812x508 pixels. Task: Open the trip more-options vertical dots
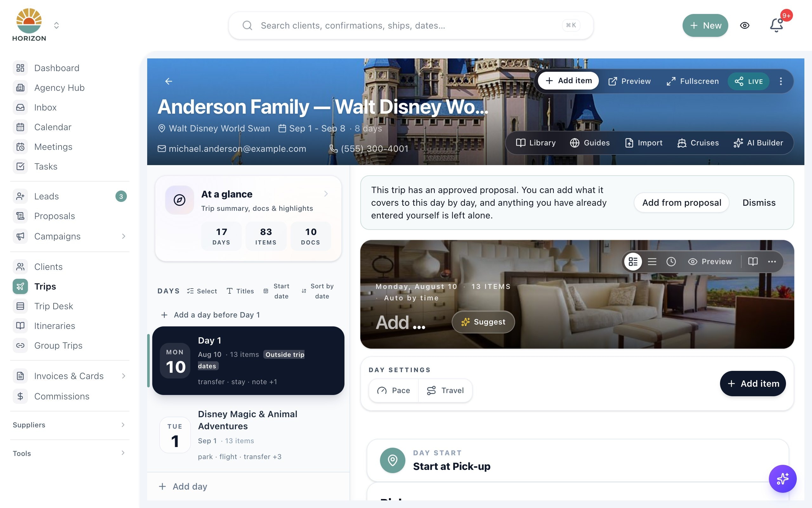[x=781, y=81]
